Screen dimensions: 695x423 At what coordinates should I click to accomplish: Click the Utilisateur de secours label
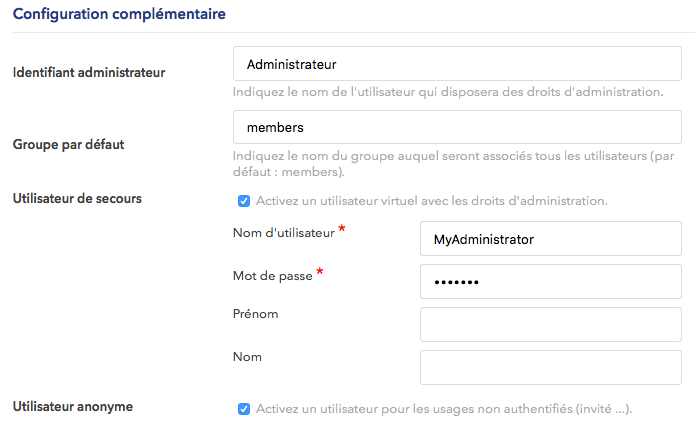(76, 198)
